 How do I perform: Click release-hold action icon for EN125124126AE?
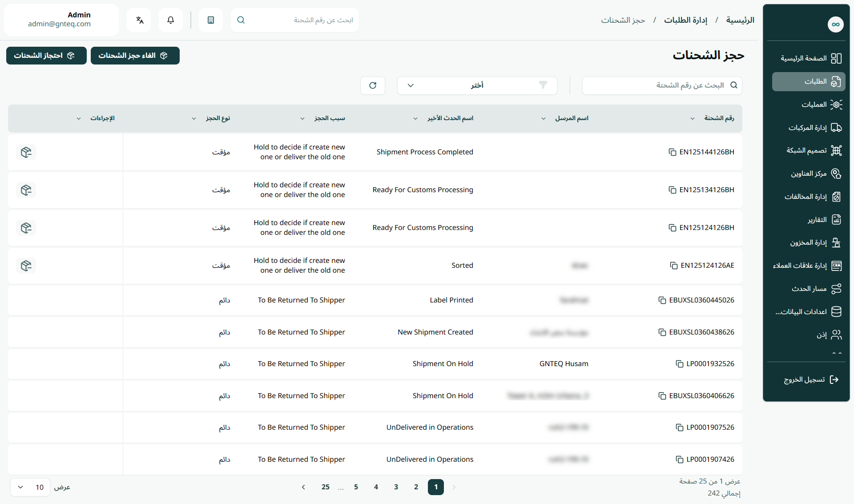pos(26,266)
